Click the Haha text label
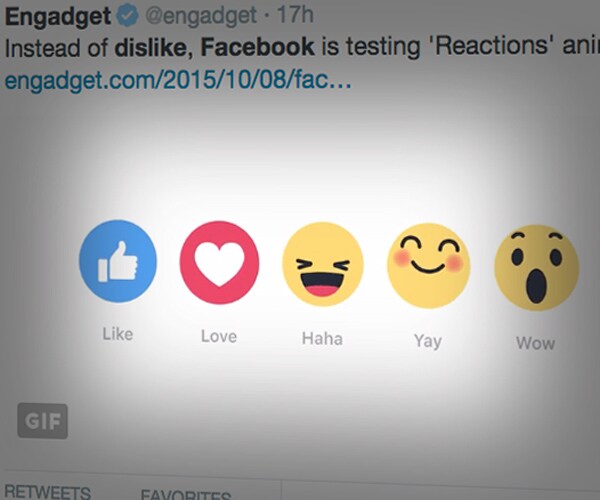The width and height of the screenshot is (600, 500). (x=322, y=339)
